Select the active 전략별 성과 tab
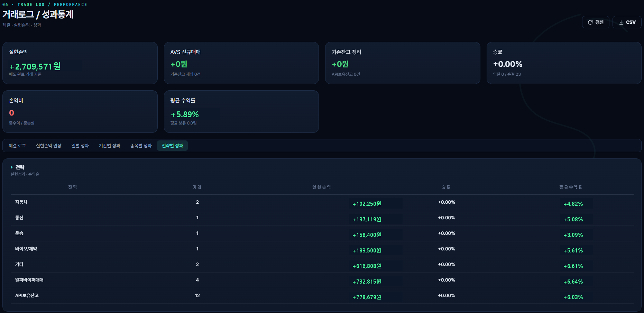Viewport: 644px width, 313px height. tap(172, 146)
